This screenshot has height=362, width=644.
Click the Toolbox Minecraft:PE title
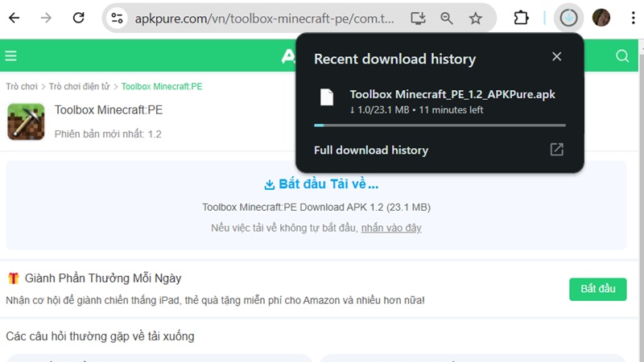(109, 110)
